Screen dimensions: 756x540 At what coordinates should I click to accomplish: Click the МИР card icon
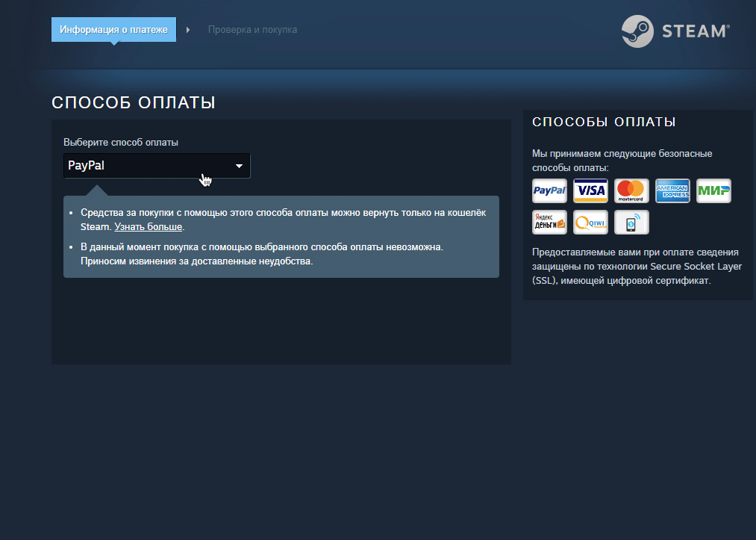point(713,190)
